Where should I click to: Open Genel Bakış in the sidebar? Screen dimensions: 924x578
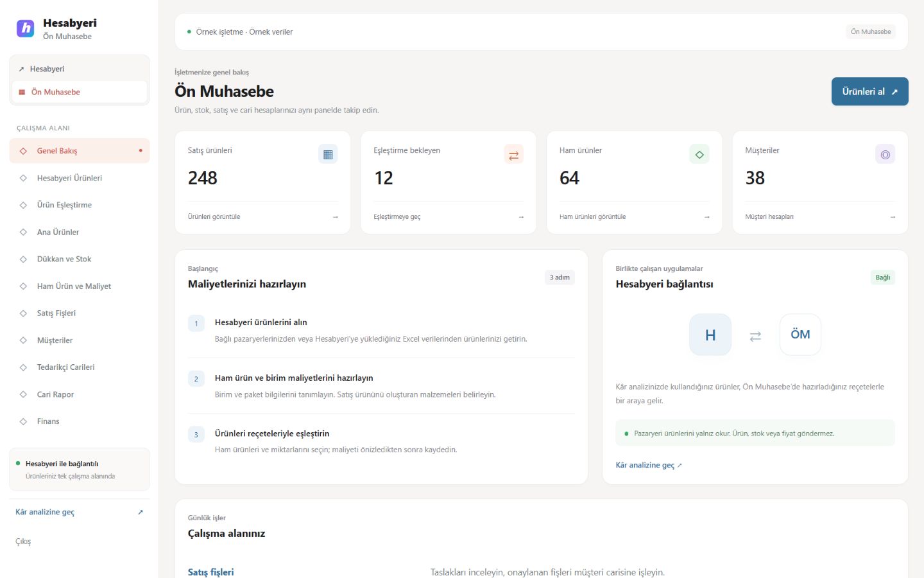tap(80, 151)
